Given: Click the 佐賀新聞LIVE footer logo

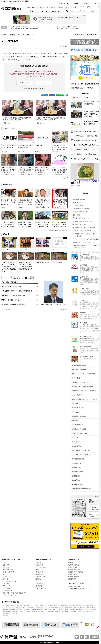Looking at the screenshot, I should (x=13, y=637).
